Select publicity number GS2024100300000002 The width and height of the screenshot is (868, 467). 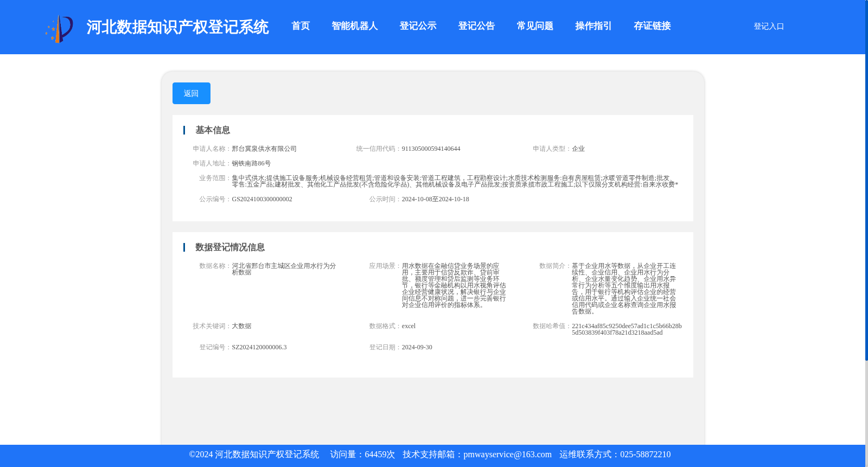pyautogui.click(x=262, y=199)
